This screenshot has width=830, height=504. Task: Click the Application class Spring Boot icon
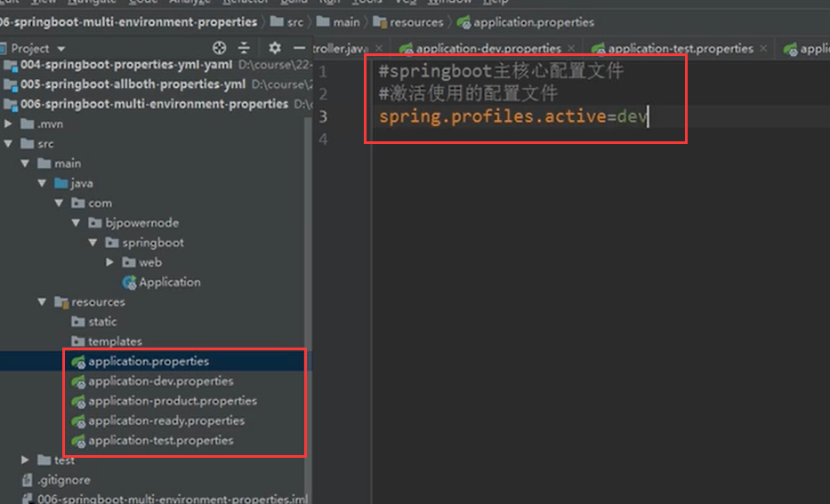(129, 283)
